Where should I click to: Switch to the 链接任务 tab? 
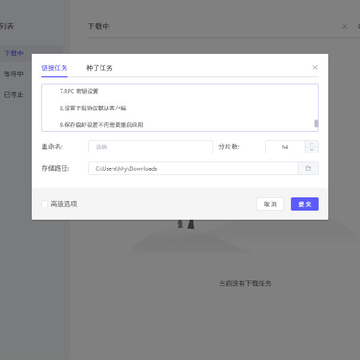pyautogui.click(x=54, y=68)
